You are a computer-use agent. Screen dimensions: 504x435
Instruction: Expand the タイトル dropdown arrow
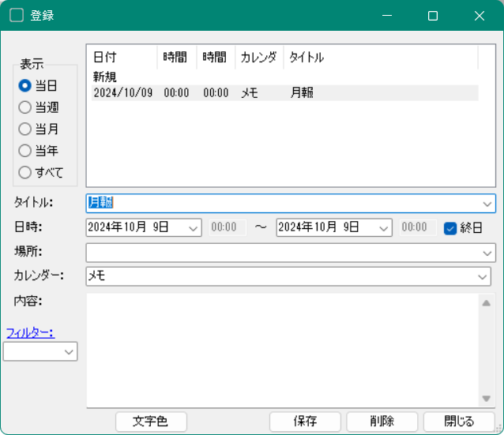(487, 204)
